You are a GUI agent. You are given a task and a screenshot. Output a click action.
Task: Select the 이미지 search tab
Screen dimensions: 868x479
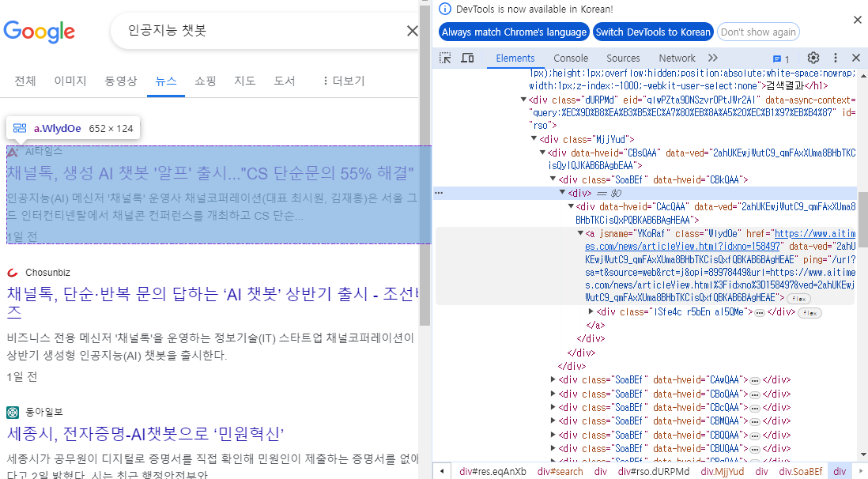pyautogui.click(x=70, y=81)
